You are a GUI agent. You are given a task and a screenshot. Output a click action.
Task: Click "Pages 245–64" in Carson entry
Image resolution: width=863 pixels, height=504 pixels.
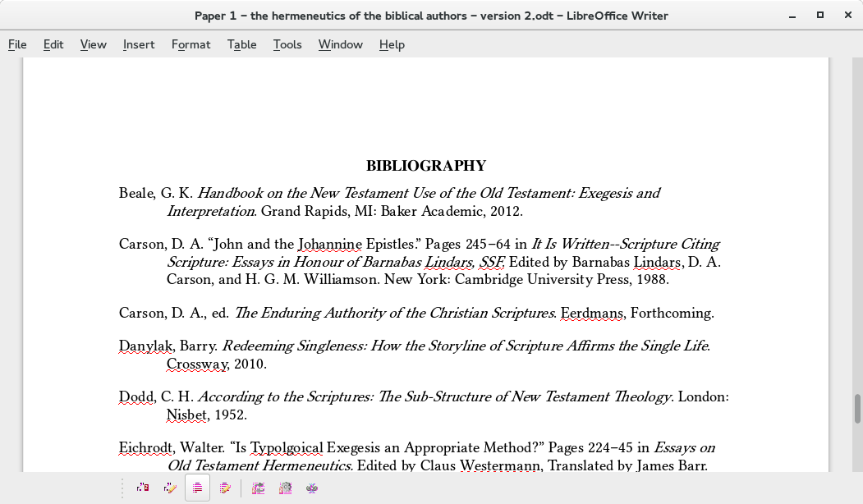click(468, 244)
